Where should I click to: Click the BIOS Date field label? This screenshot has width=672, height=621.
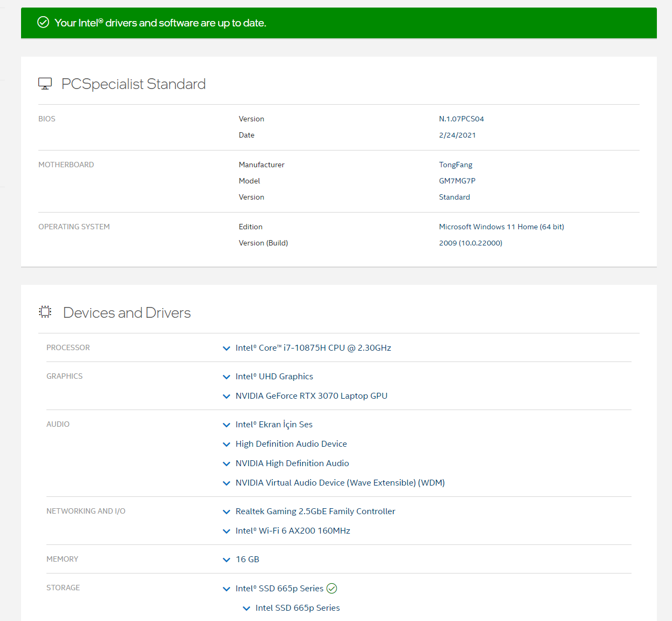(x=247, y=135)
